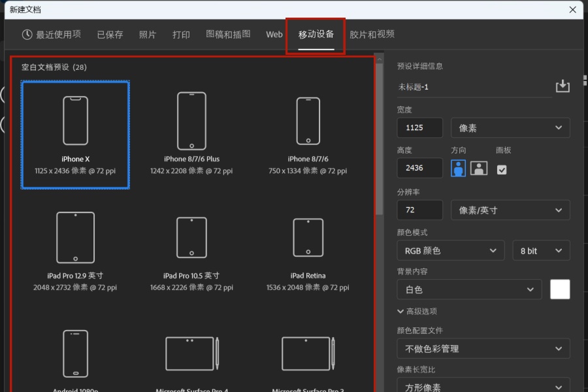This screenshot has height=392, width=588.
Task: Open the 像素/英寸 resolution unit dropdown
Action: [510, 210]
